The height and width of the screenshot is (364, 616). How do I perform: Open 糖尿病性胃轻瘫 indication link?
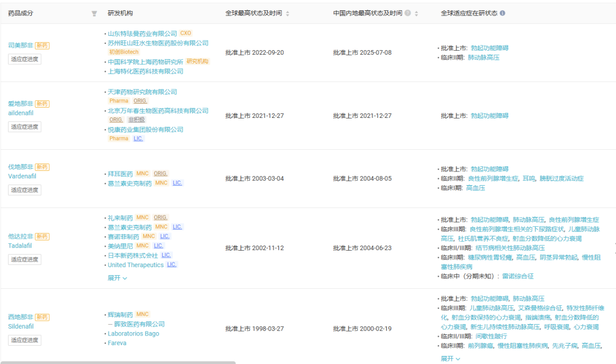pyautogui.click(x=489, y=257)
